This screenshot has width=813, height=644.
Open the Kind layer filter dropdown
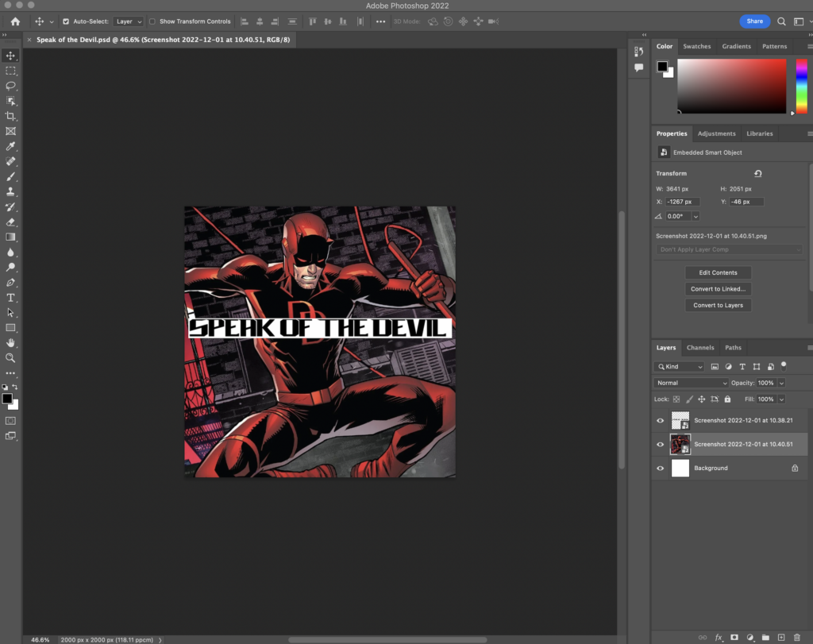click(680, 367)
